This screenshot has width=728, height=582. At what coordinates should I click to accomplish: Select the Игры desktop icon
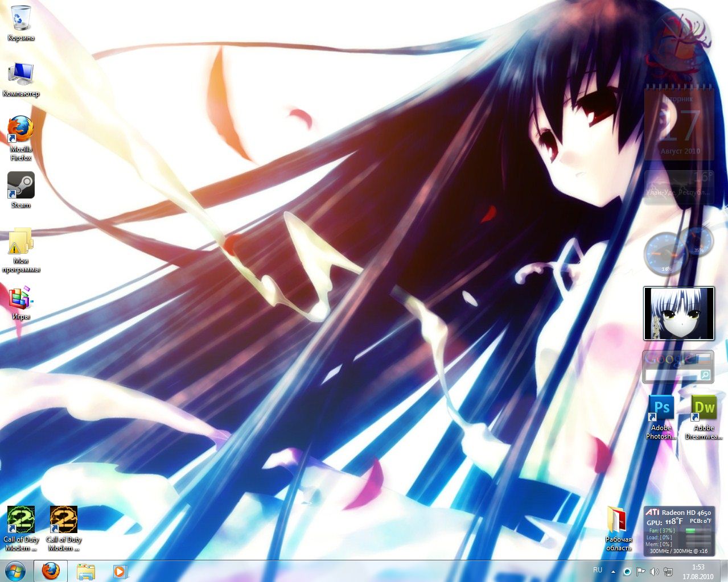click(x=21, y=303)
